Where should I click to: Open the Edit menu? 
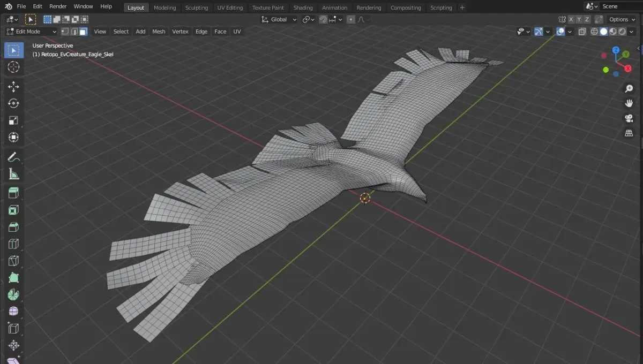coord(38,6)
